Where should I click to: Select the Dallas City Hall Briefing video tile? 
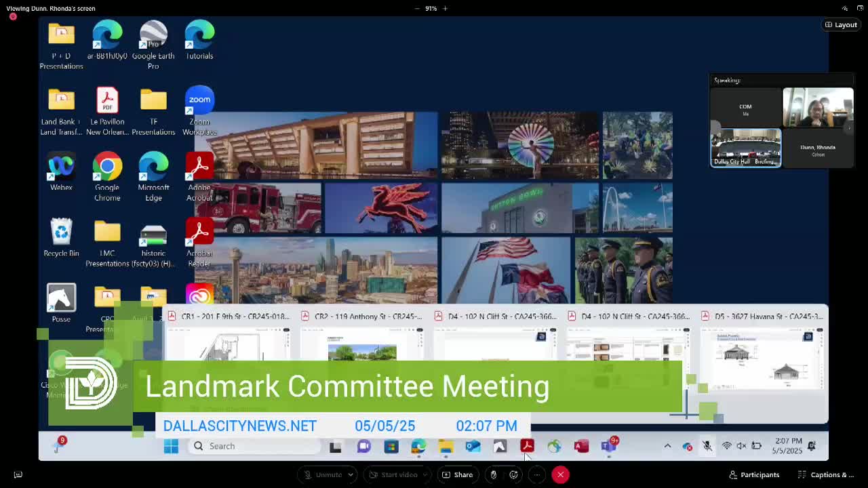click(x=745, y=147)
